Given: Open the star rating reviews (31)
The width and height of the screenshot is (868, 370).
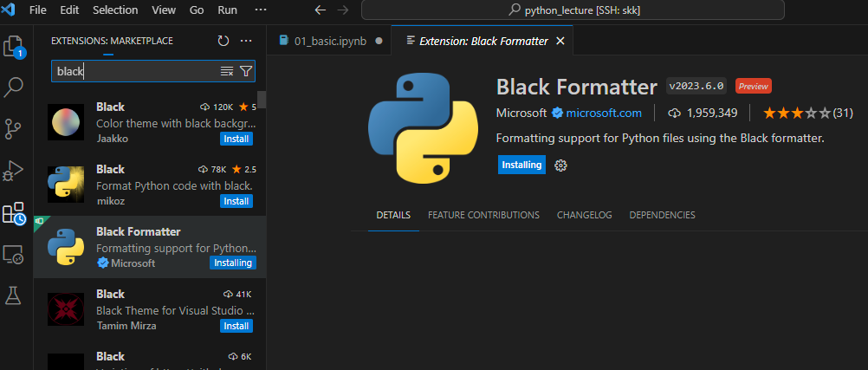Looking at the screenshot, I should tap(807, 113).
